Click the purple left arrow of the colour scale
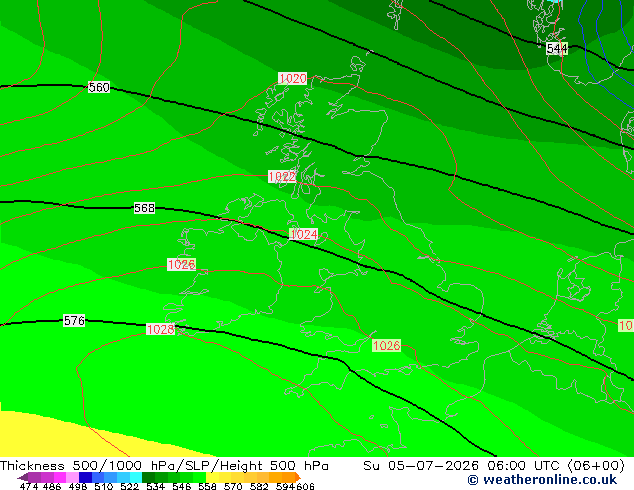This screenshot has width=634, height=490. click(x=23, y=478)
